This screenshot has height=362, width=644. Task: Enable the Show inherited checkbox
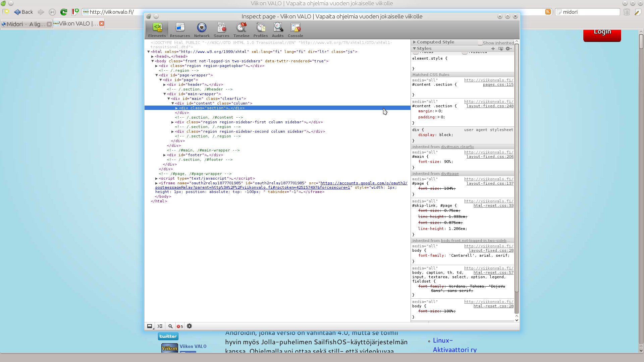[480, 43]
